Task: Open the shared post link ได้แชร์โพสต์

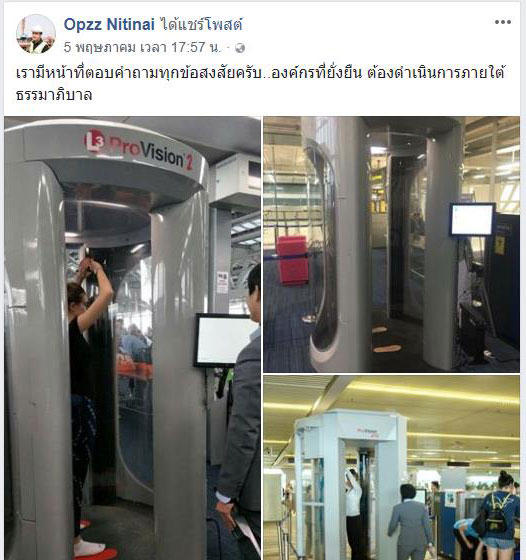Action: point(201,24)
